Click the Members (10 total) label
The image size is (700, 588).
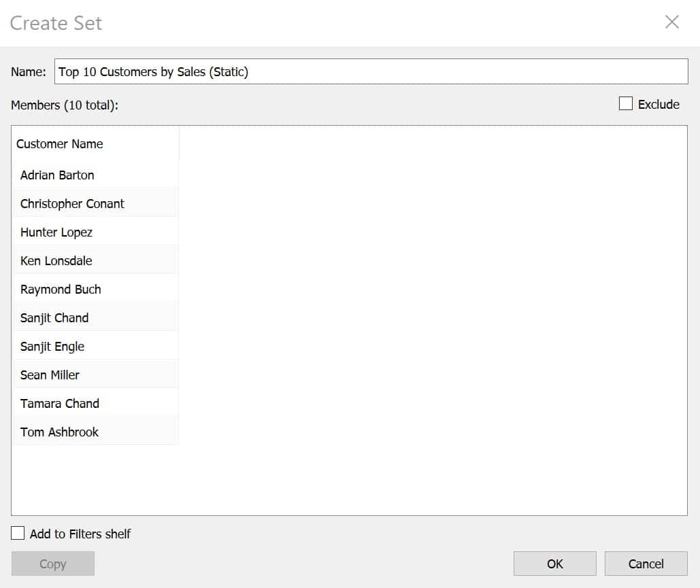[x=65, y=105]
